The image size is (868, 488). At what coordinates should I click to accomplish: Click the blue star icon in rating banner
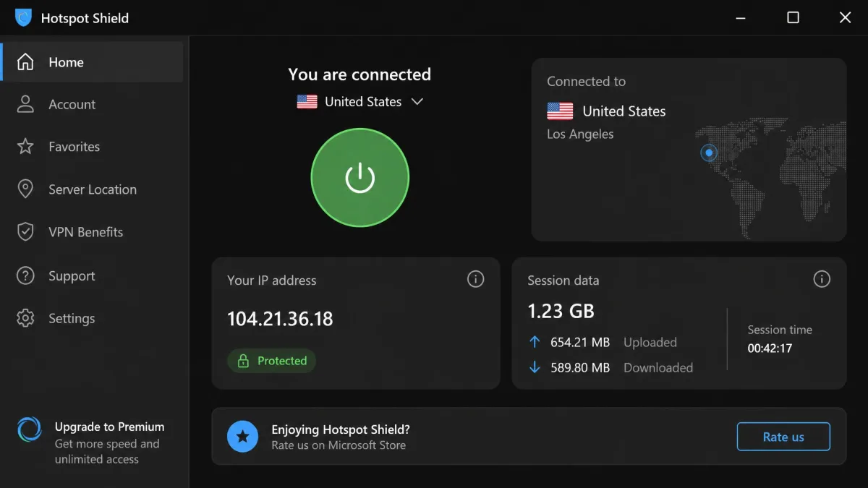click(x=242, y=437)
